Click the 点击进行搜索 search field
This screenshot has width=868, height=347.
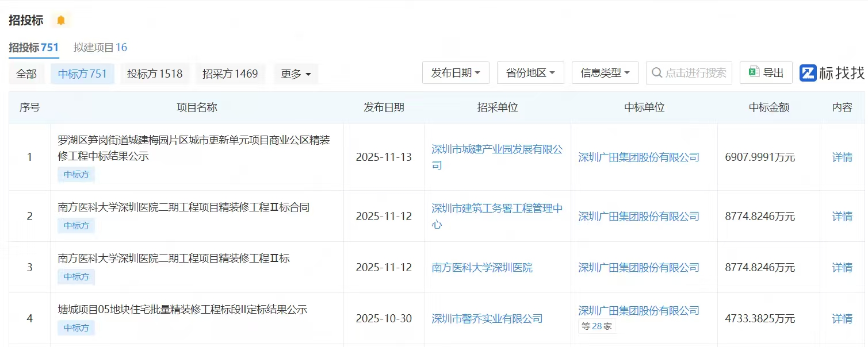[689, 73]
